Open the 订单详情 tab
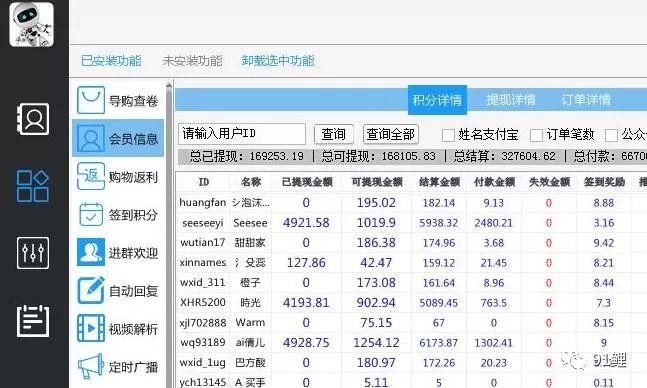The width and height of the screenshot is (647, 388). coord(586,100)
